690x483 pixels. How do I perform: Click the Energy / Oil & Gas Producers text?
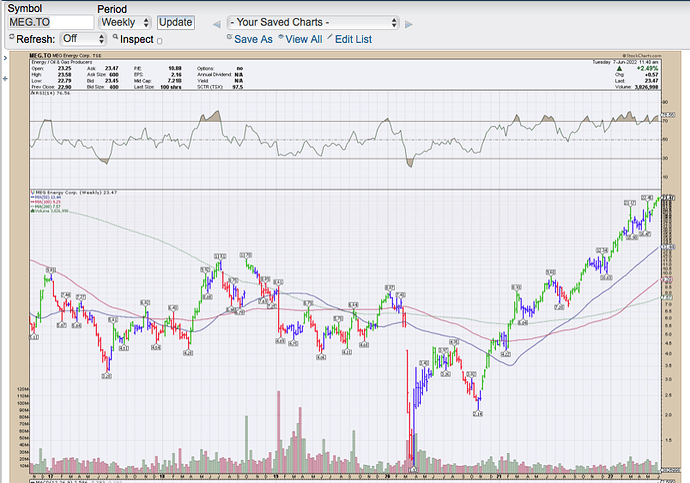pos(62,62)
